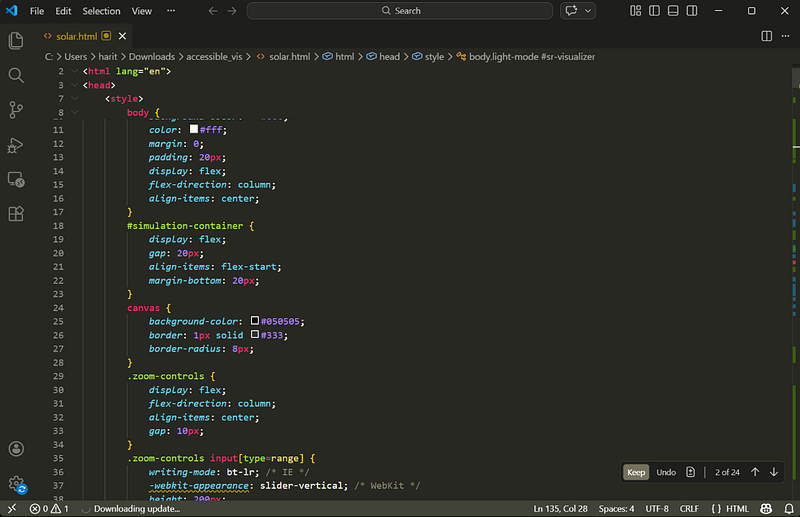This screenshot has width=800, height=517.
Task: Open the Run and Debug view
Action: (x=16, y=145)
